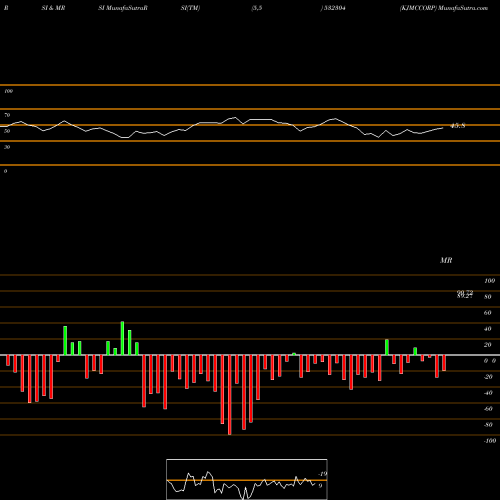Click the SI(TM) header text
The image size is (500, 500).
(x=190, y=8)
